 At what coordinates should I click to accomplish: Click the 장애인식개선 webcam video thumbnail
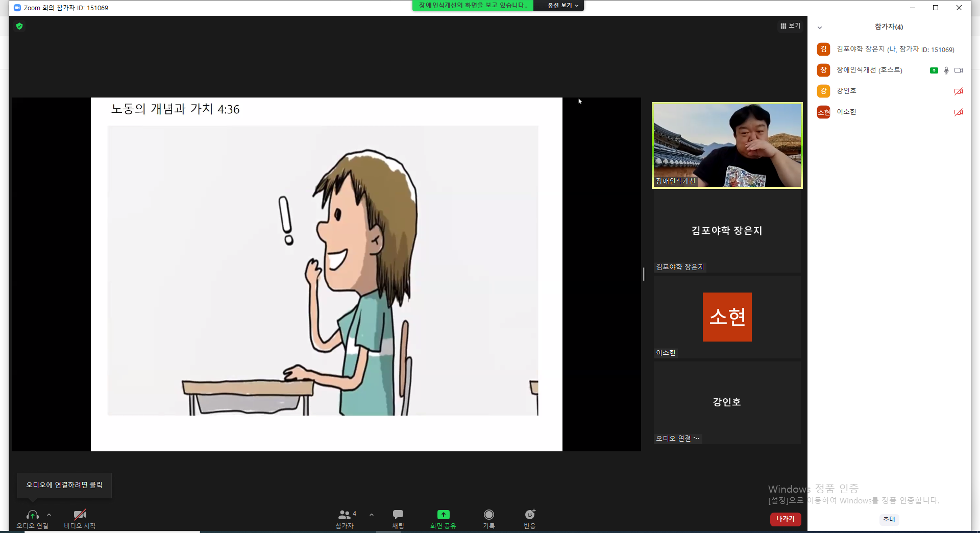[x=727, y=146]
